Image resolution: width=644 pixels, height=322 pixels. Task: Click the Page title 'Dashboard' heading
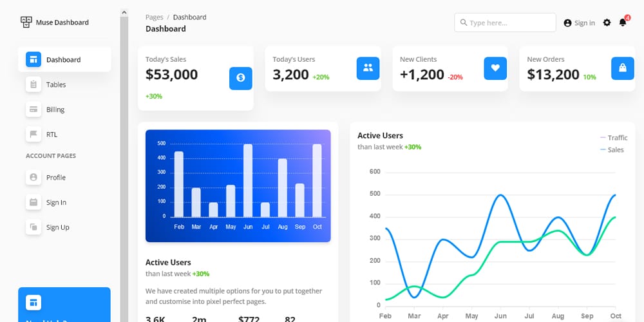(166, 29)
